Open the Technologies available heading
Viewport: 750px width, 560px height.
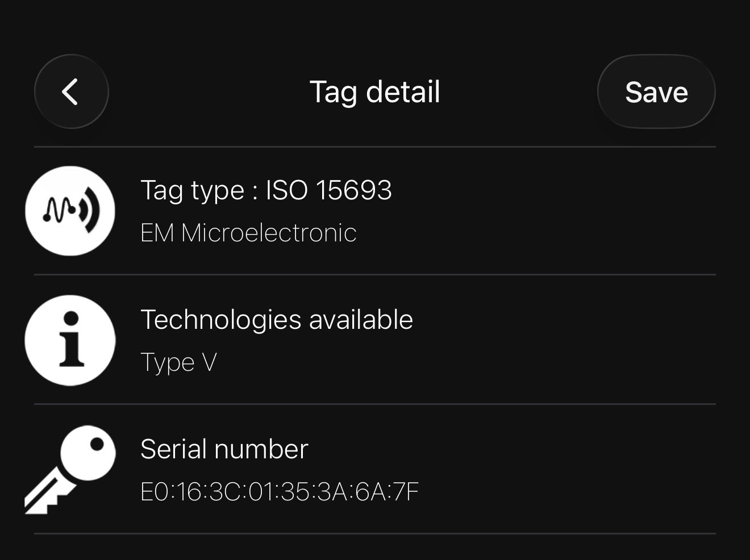[x=276, y=320]
